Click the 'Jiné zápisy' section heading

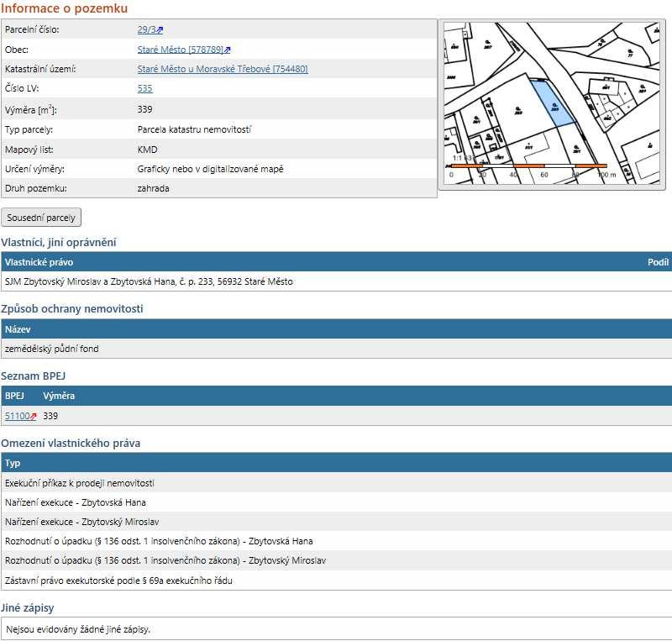(x=28, y=607)
